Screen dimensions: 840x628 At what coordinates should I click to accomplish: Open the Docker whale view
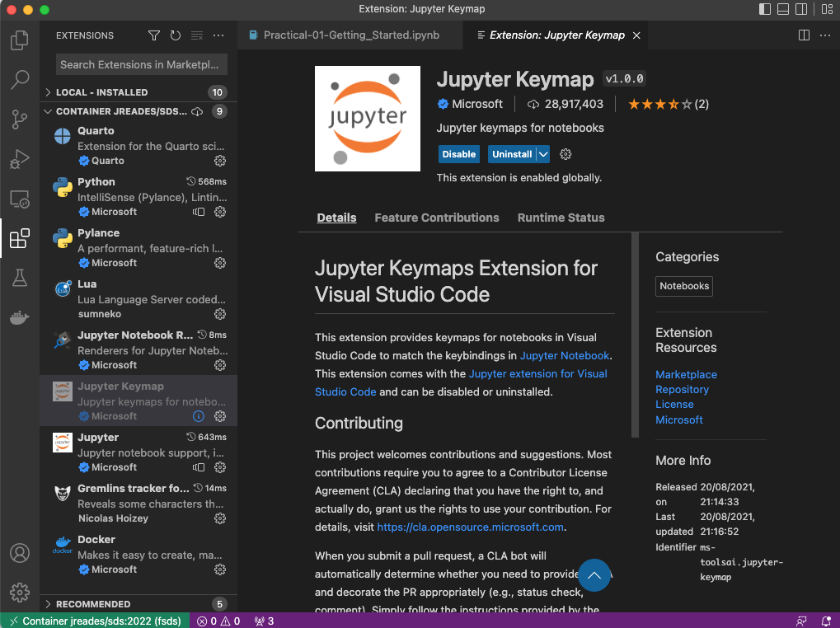pyautogui.click(x=19, y=317)
